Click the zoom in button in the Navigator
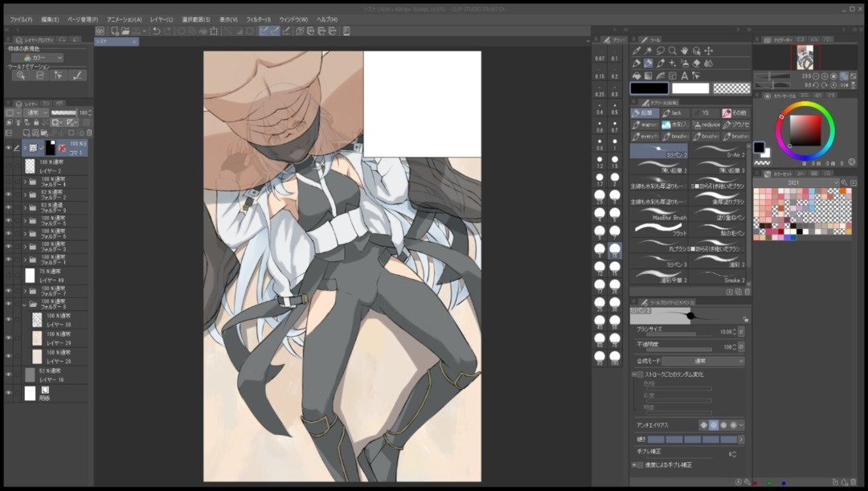The image size is (868, 491). click(x=825, y=76)
